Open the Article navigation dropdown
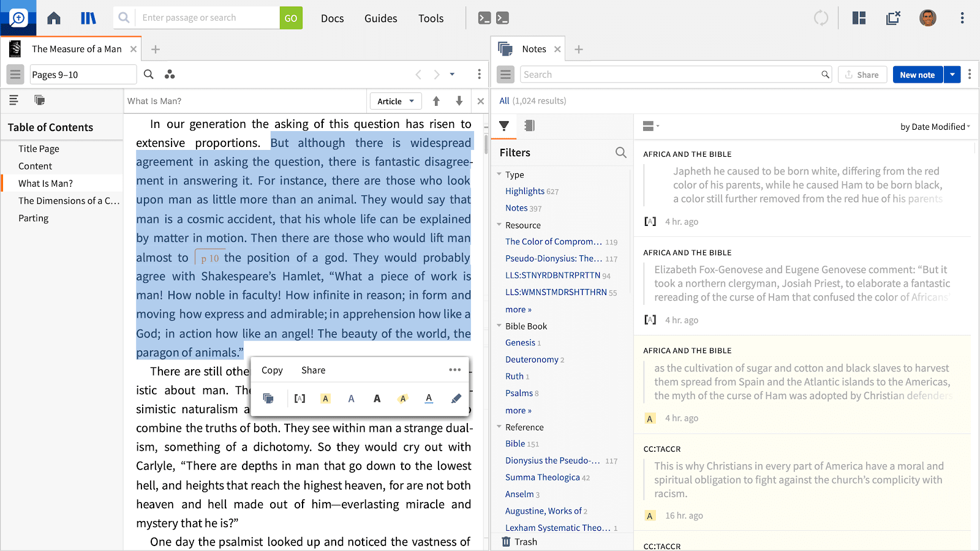Viewport: 980px width, 551px height. 396,101
